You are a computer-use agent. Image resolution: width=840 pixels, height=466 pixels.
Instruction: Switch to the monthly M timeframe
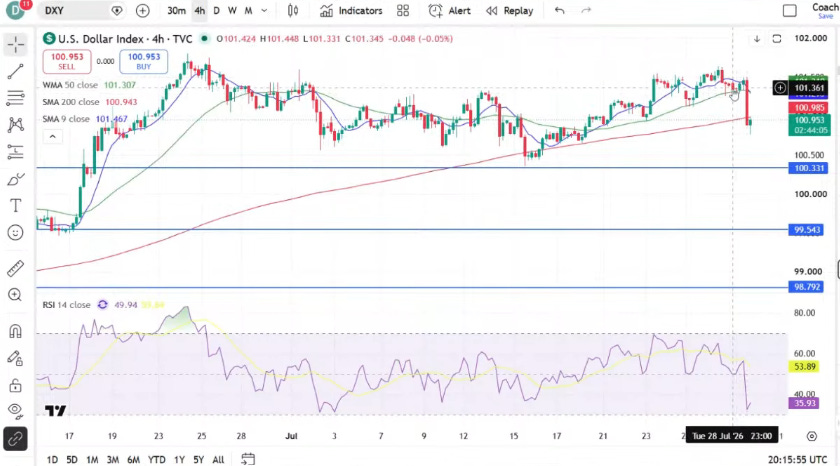pos(249,10)
